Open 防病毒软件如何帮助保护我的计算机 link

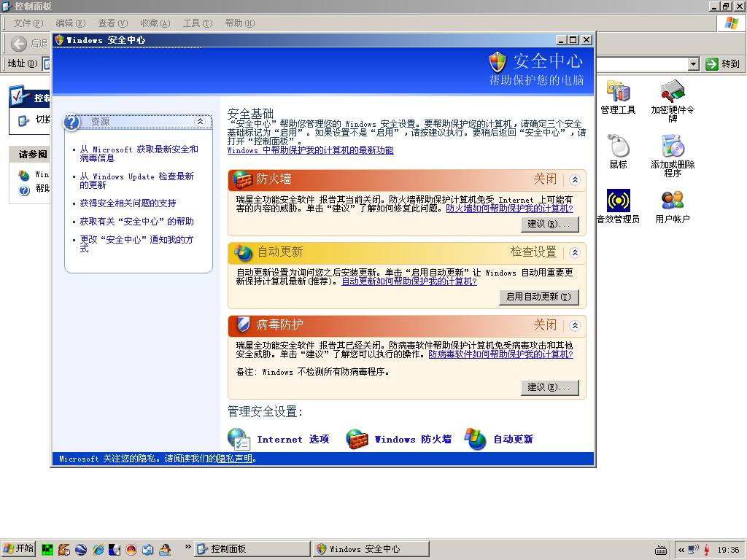(500, 354)
